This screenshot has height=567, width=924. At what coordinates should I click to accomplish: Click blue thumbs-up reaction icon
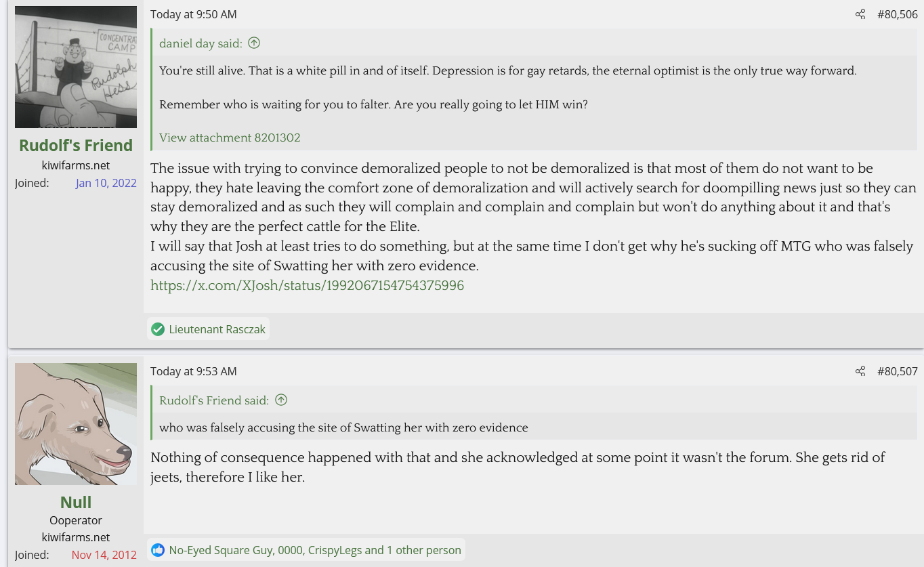point(158,550)
